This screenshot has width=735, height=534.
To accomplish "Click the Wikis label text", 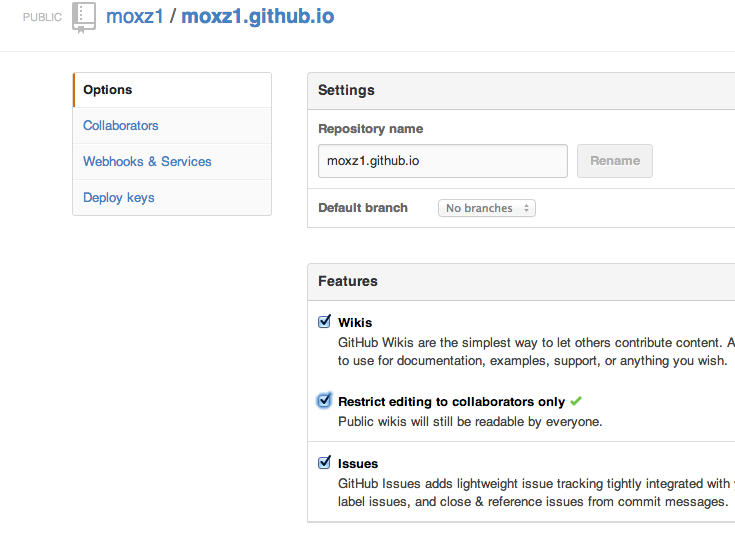I will (355, 323).
